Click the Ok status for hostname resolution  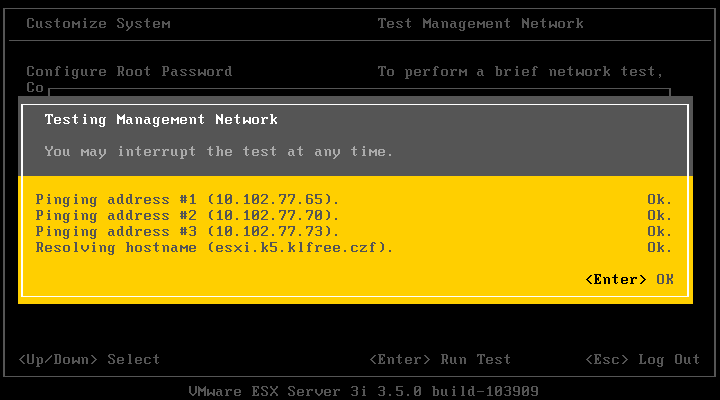coord(659,248)
